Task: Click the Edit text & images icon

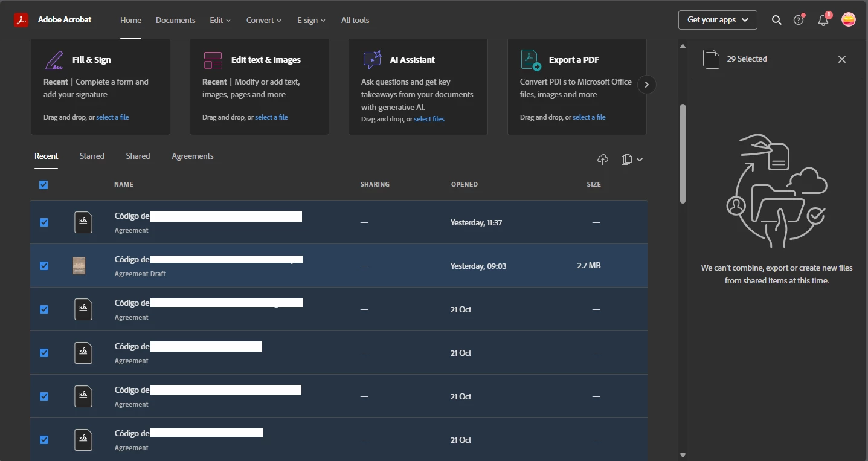Action: (x=213, y=60)
